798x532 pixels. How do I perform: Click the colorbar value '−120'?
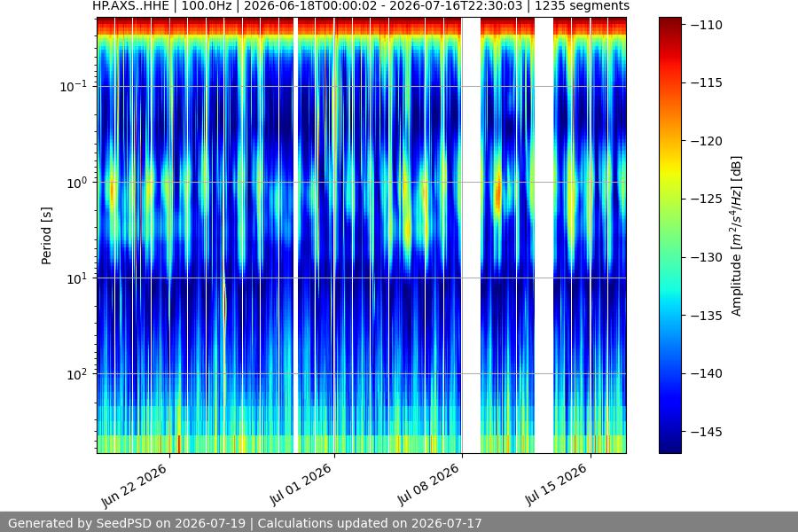pos(707,141)
